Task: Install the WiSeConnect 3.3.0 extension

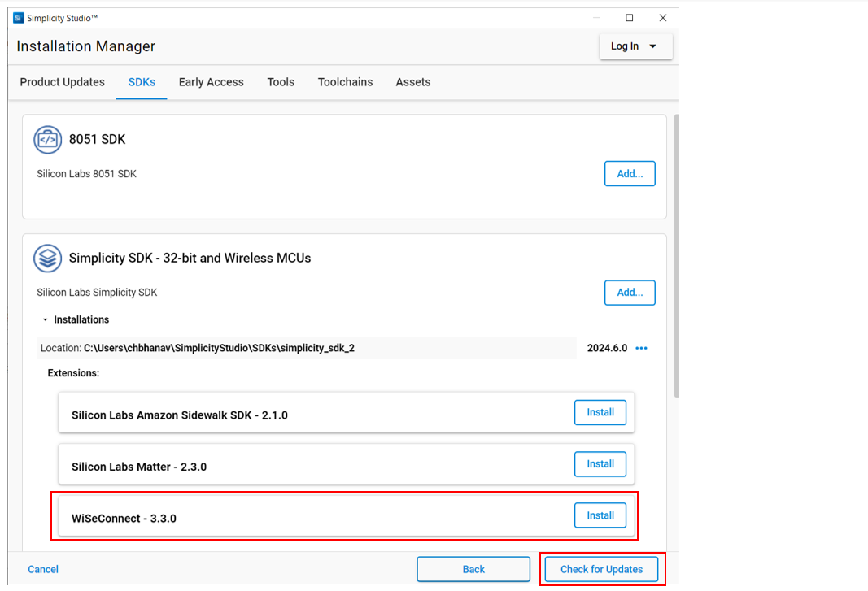Action: point(600,515)
